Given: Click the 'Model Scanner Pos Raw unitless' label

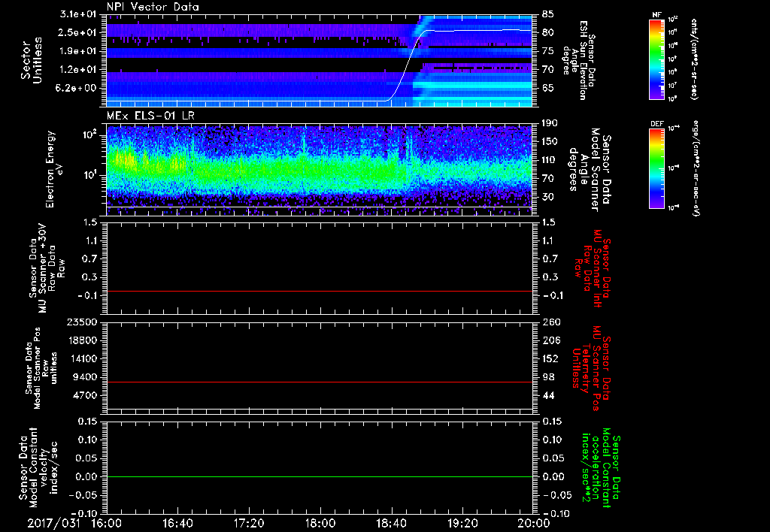Looking at the screenshot, I should (41, 368).
